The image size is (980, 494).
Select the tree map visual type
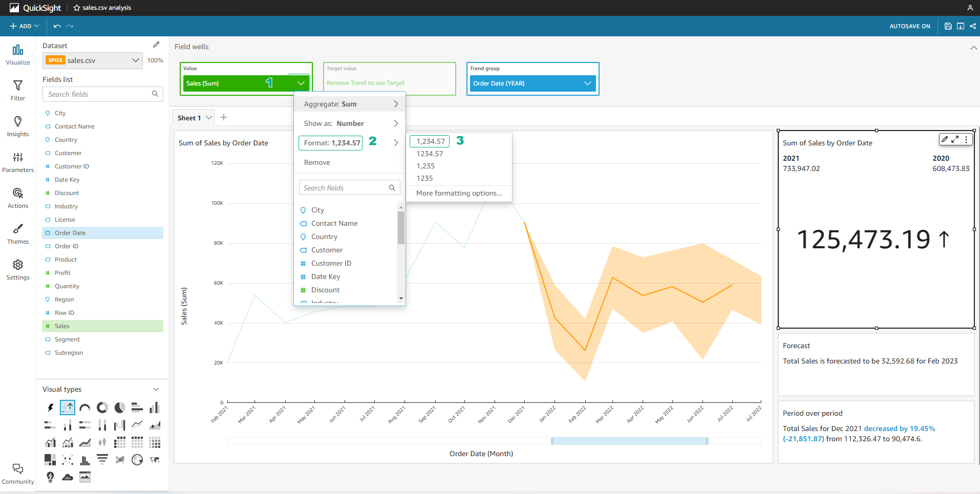[50, 460]
